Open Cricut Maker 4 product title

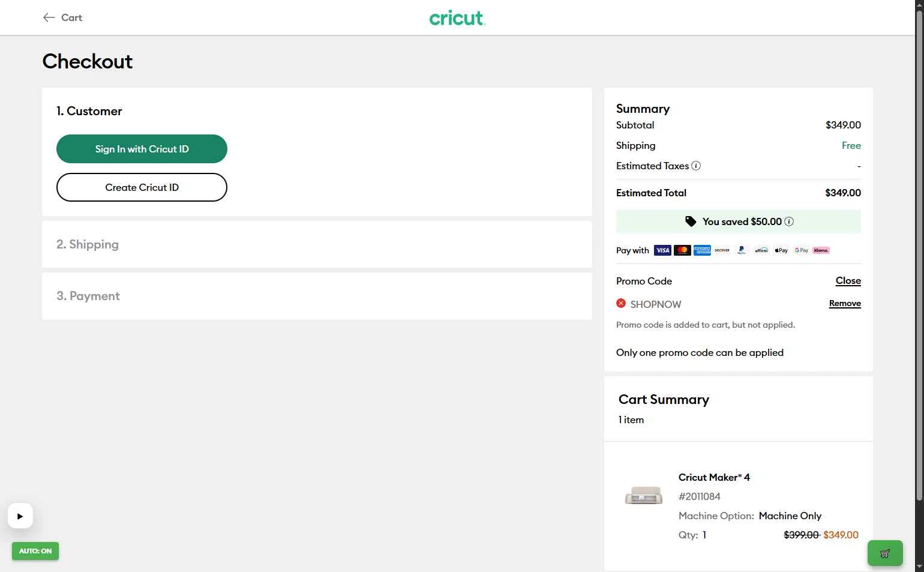click(x=714, y=477)
